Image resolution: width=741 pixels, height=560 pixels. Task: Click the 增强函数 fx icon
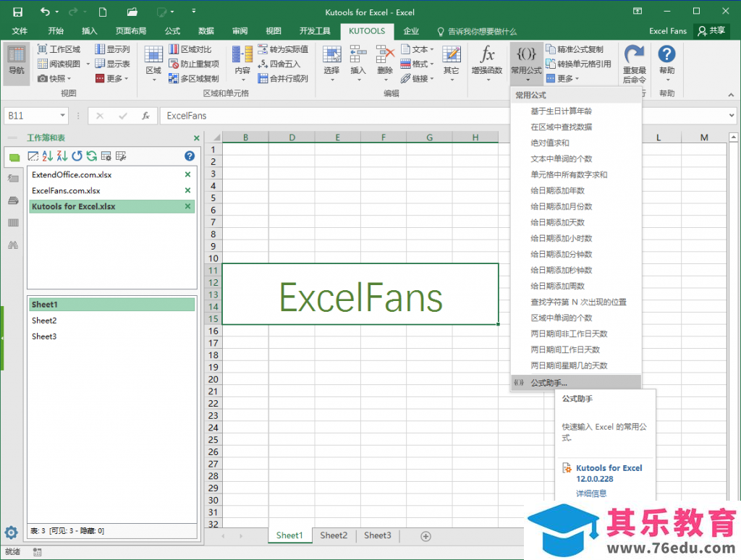click(487, 54)
